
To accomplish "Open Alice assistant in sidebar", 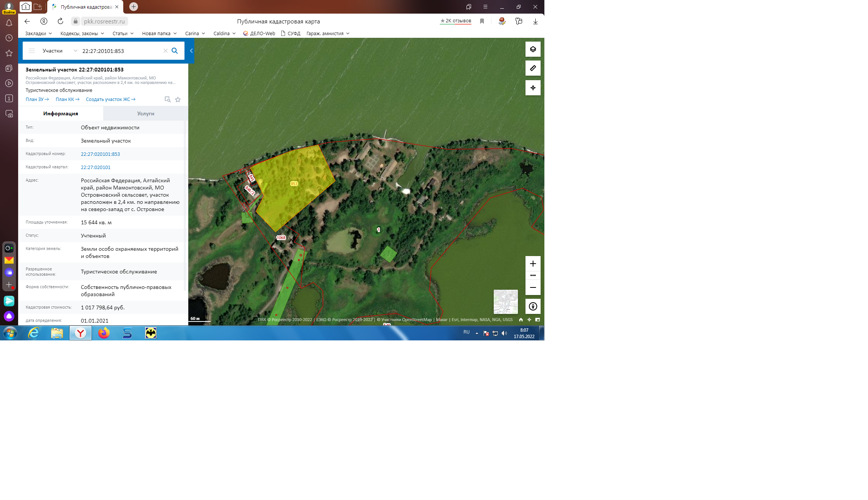I will point(9,316).
